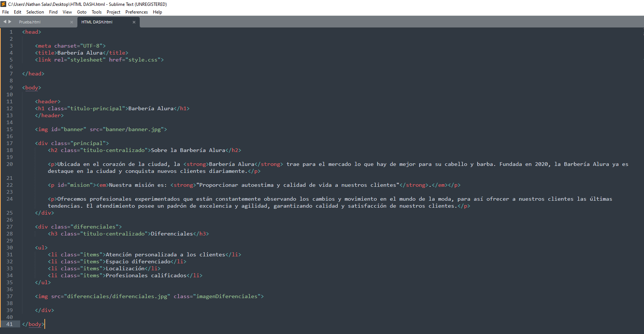The width and height of the screenshot is (644, 334).
Task: Click the previous tab arrow icon
Action: point(5,22)
